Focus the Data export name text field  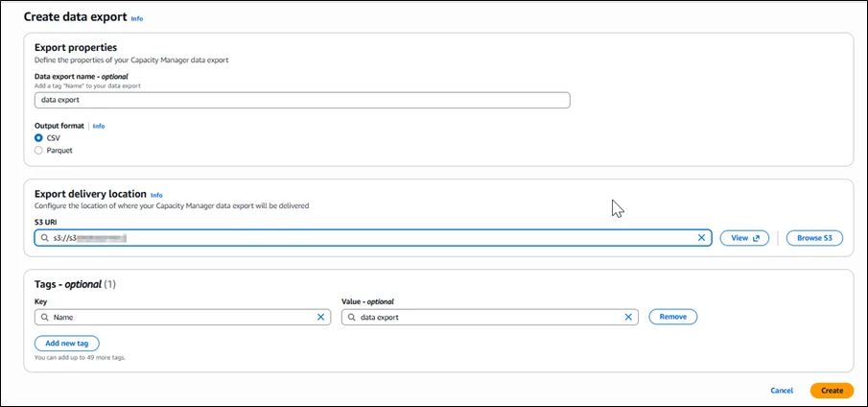[x=301, y=100]
